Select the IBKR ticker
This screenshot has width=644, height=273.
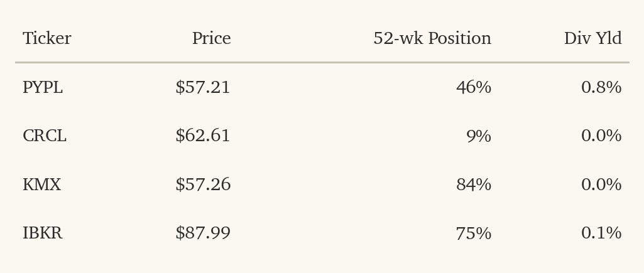pos(42,233)
